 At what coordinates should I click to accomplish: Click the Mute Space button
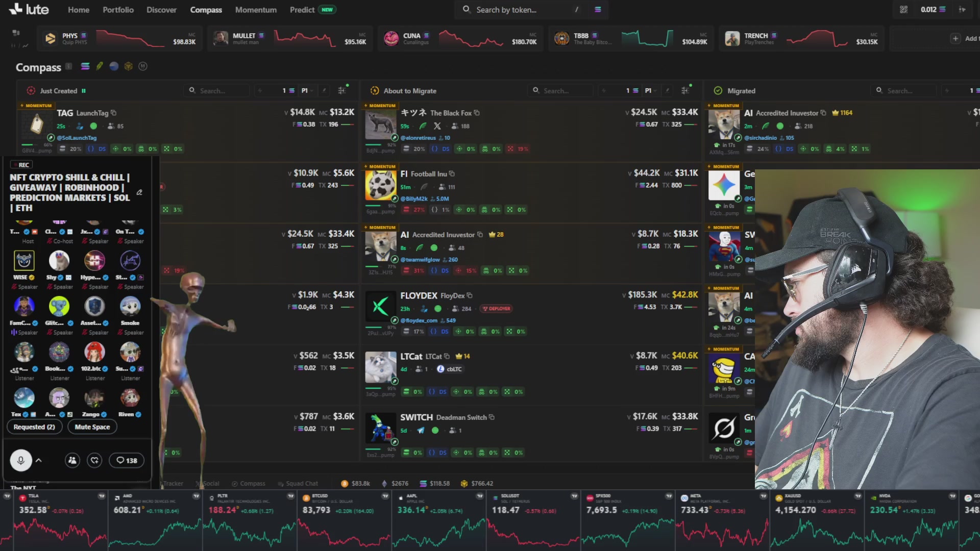point(92,427)
